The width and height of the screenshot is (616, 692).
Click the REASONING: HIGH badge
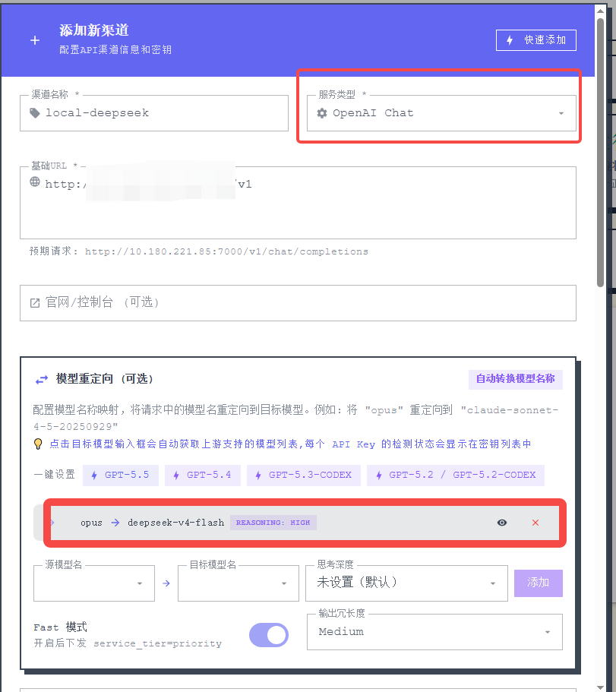(273, 523)
